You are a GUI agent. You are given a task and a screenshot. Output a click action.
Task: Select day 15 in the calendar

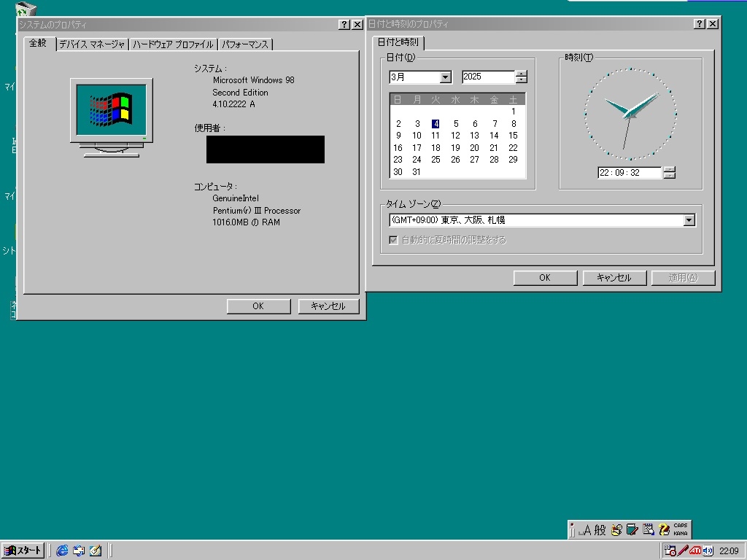(x=513, y=136)
